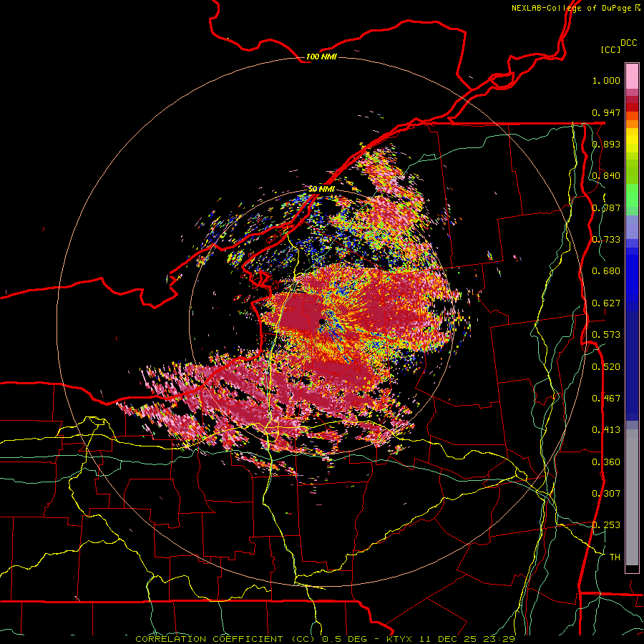Click the 0.627 legend value
The height and width of the screenshot is (644, 644).
click(x=606, y=303)
